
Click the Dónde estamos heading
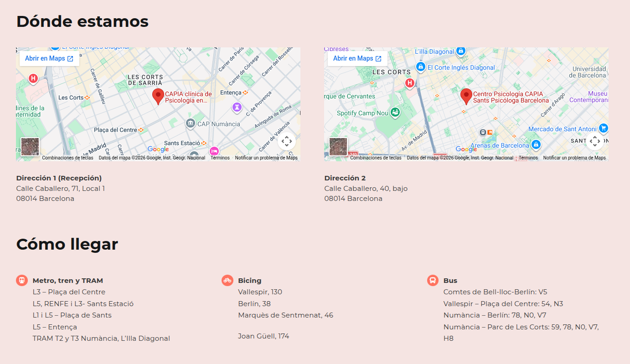(83, 21)
